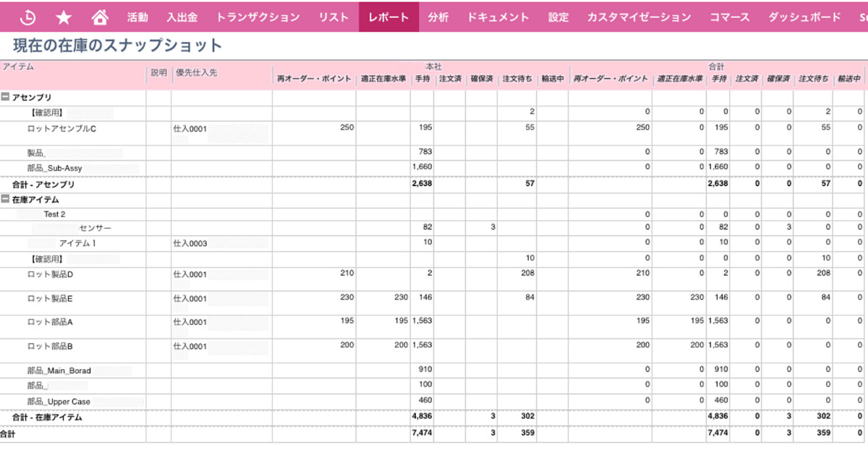The height and width of the screenshot is (456, 868).
Task: Open the 設定 menu
Action: [558, 17]
